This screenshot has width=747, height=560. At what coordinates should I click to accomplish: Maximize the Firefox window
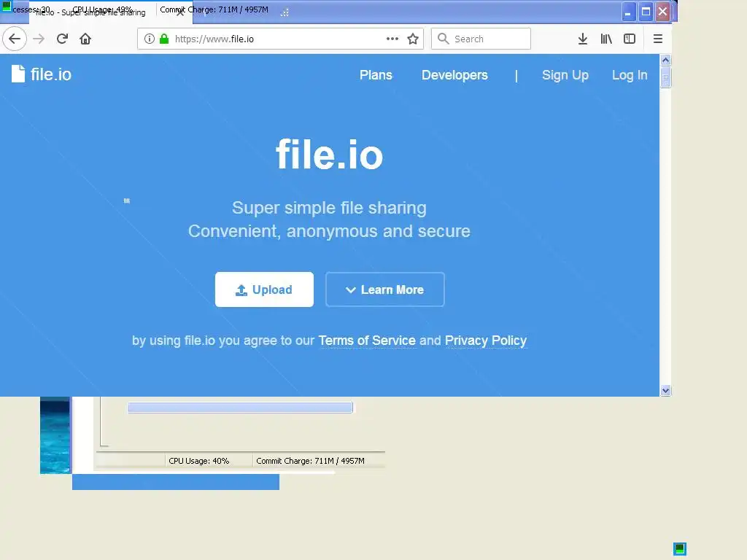click(x=646, y=12)
